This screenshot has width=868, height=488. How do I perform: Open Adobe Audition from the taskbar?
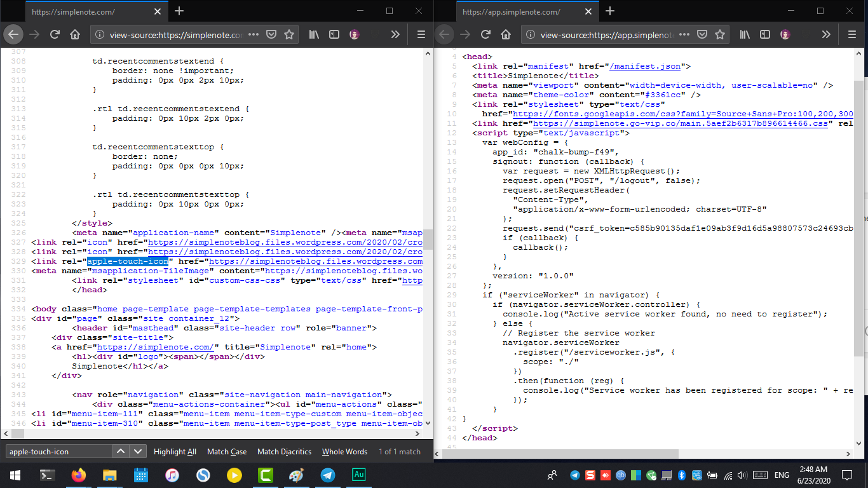click(x=358, y=475)
